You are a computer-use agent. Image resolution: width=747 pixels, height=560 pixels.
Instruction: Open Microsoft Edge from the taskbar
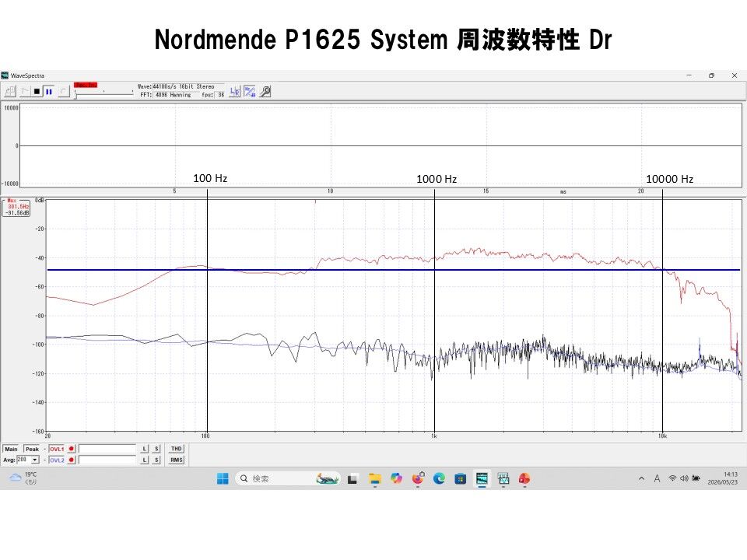pos(439,478)
